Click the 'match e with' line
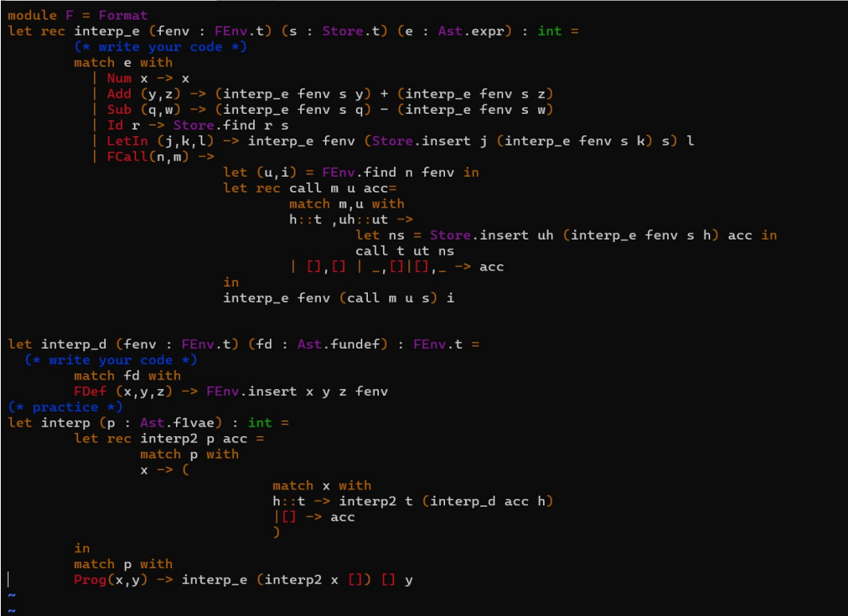This screenshot has width=848, height=616. (123, 63)
